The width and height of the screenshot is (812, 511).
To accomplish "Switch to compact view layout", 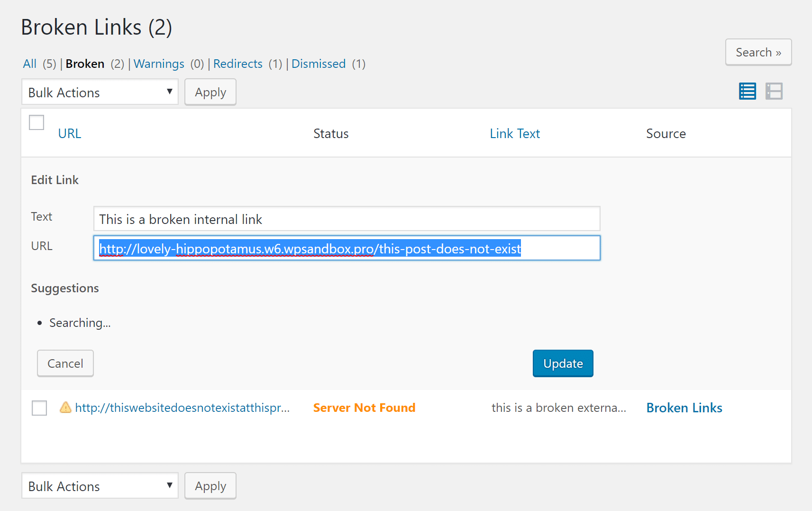I will [774, 91].
